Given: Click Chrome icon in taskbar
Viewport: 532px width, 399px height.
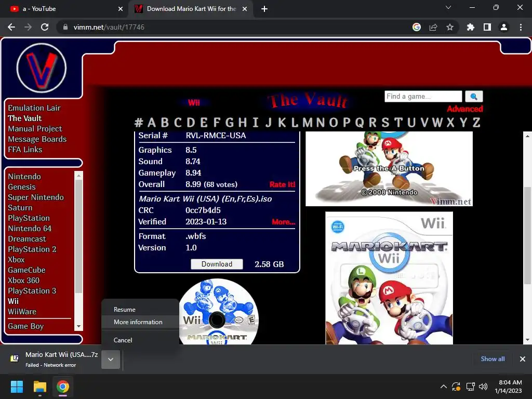Looking at the screenshot, I should pyautogui.click(x=63, y=387).
